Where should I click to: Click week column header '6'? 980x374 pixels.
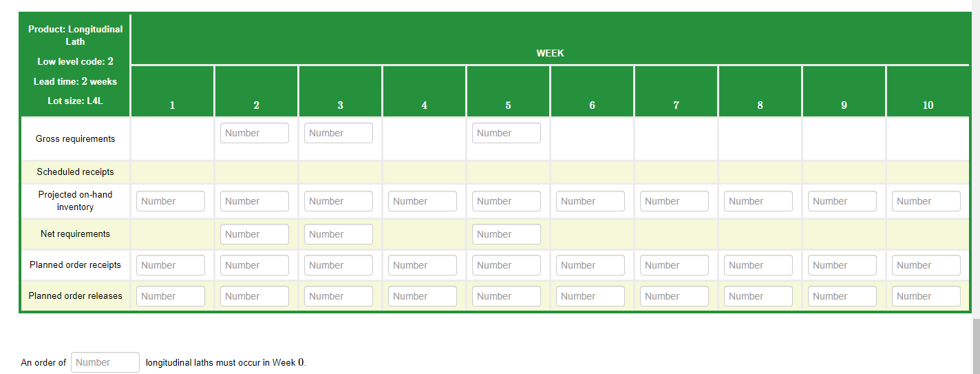click(592, 105)
